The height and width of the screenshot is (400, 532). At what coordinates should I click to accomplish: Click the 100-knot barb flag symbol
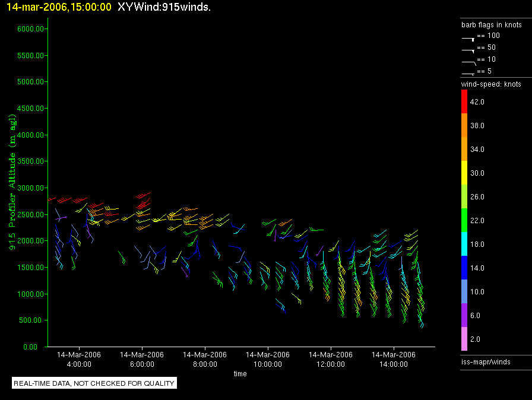(468, 37)
